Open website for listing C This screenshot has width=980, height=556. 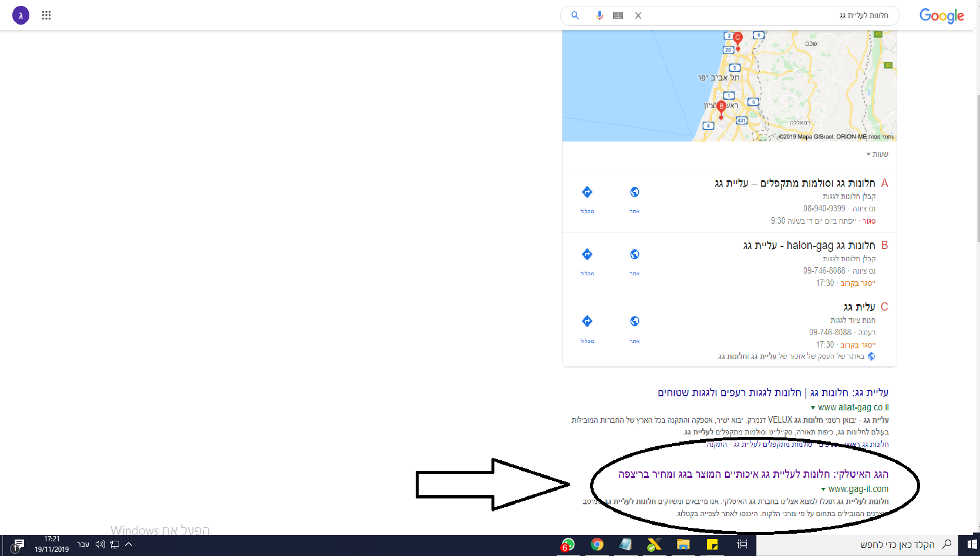(635, 329)
